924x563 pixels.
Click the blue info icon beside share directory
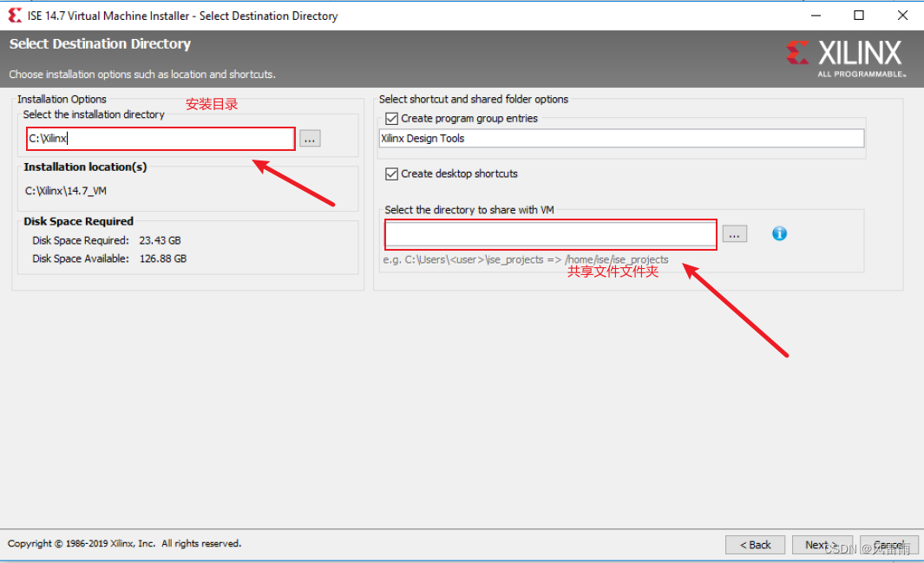coord(779,234)
